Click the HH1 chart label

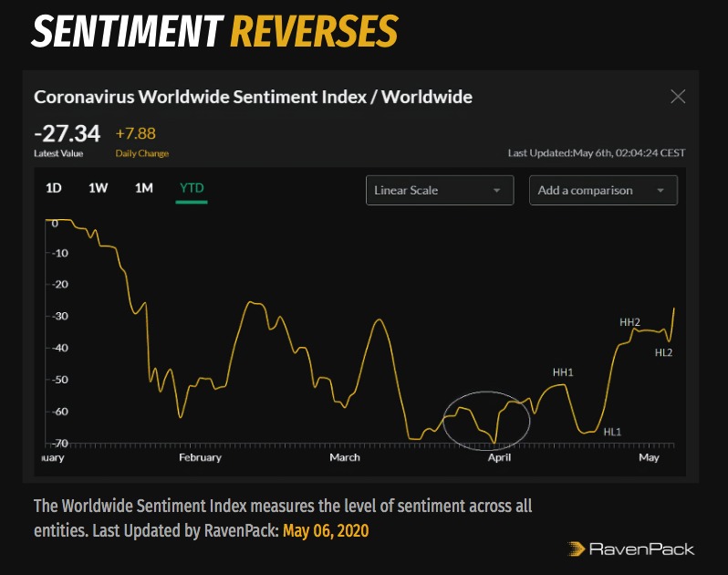pos(563,372)
